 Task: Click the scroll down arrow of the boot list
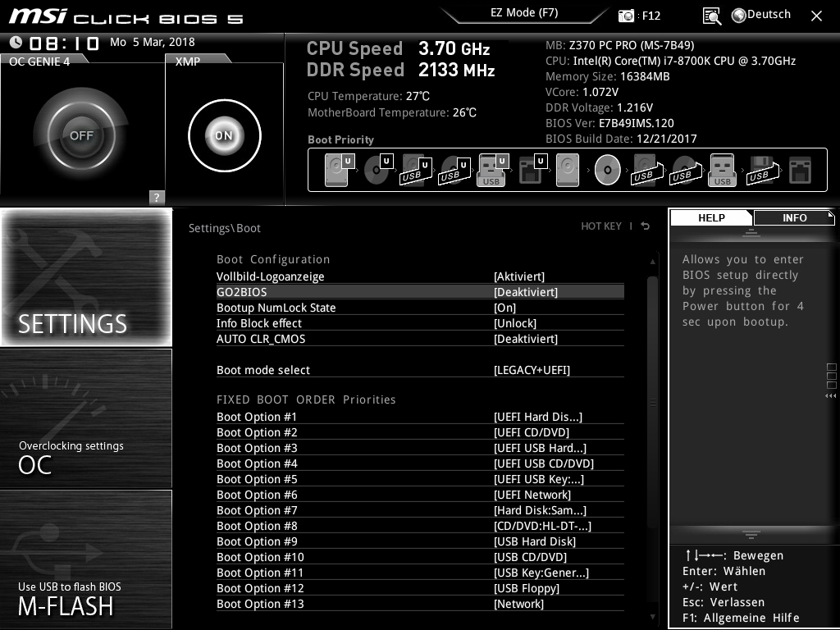652,617
